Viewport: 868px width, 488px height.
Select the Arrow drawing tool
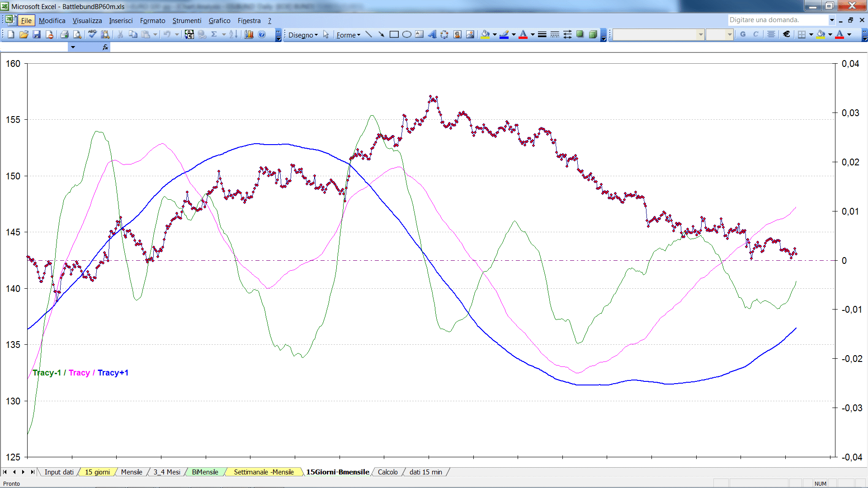click(x=381, y=34)
